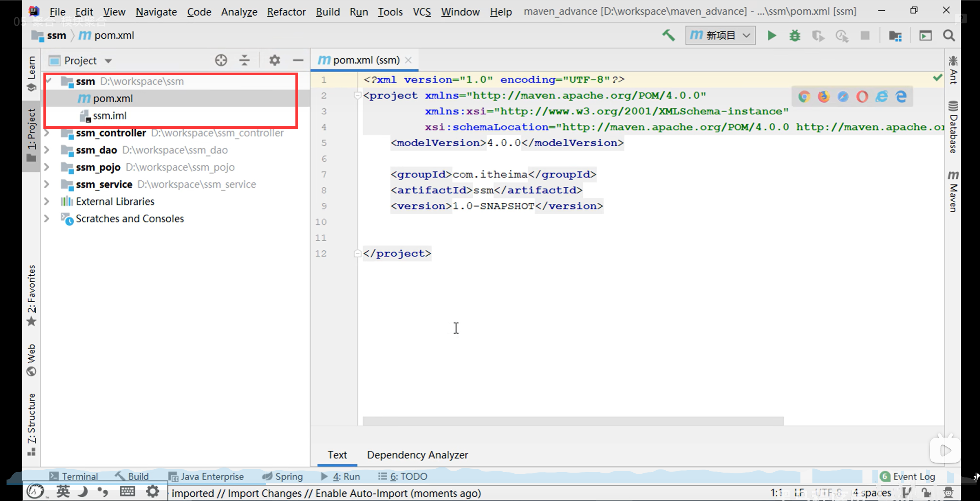Toggle the Structure tool window
The width and height of the screenshot is (980, 501).
coord(31,424)
